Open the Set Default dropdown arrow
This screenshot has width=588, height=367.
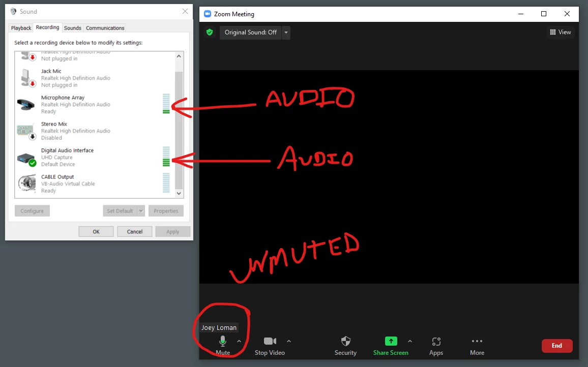141,211
